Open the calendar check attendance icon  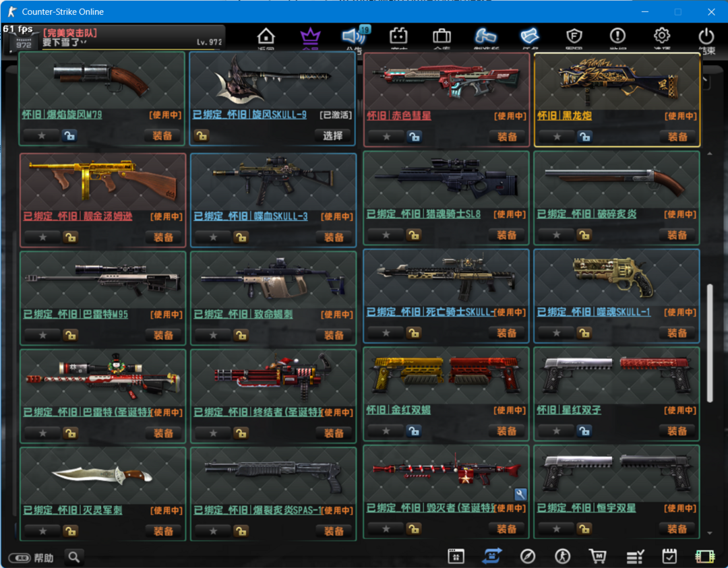[669, 556]
